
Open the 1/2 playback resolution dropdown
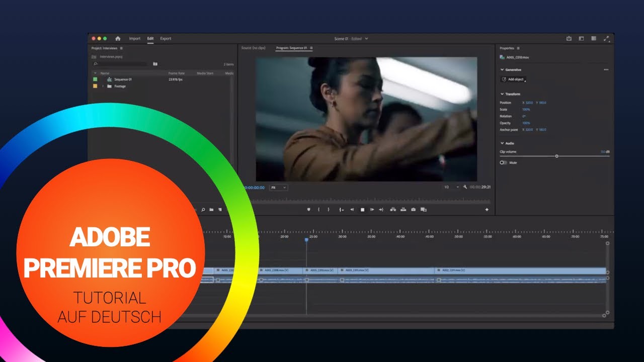click(451, 187)
